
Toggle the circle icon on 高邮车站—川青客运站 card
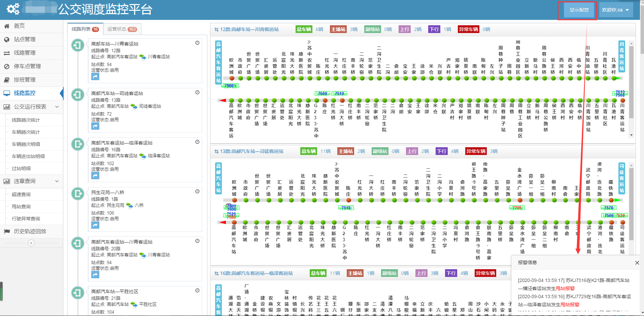point(197,43)
